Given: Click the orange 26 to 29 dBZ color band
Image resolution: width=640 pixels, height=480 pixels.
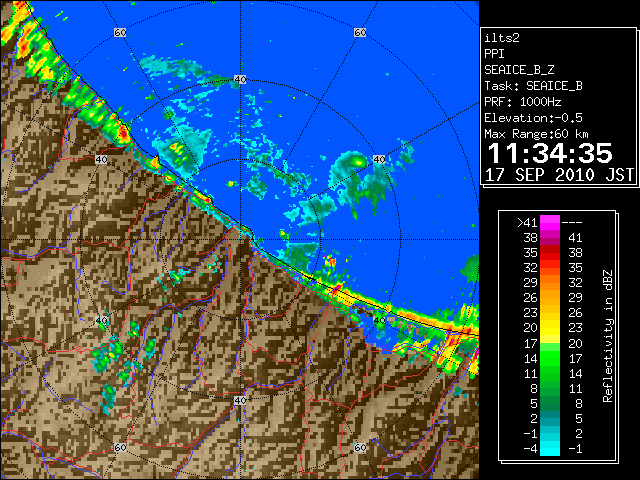Looking at the screenshot, I should coord(550,298).
